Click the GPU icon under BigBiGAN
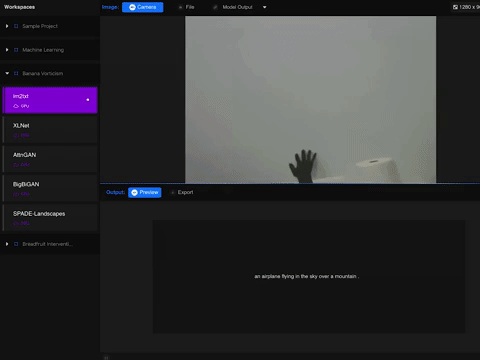The width and height of the screenshot is (480, 360). (16, 194)
